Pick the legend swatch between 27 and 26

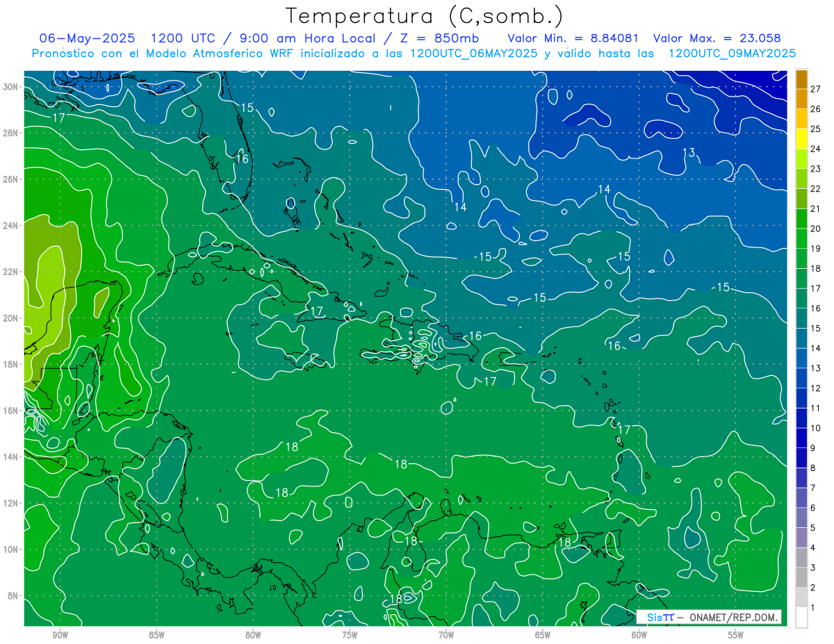coord(801,99)
